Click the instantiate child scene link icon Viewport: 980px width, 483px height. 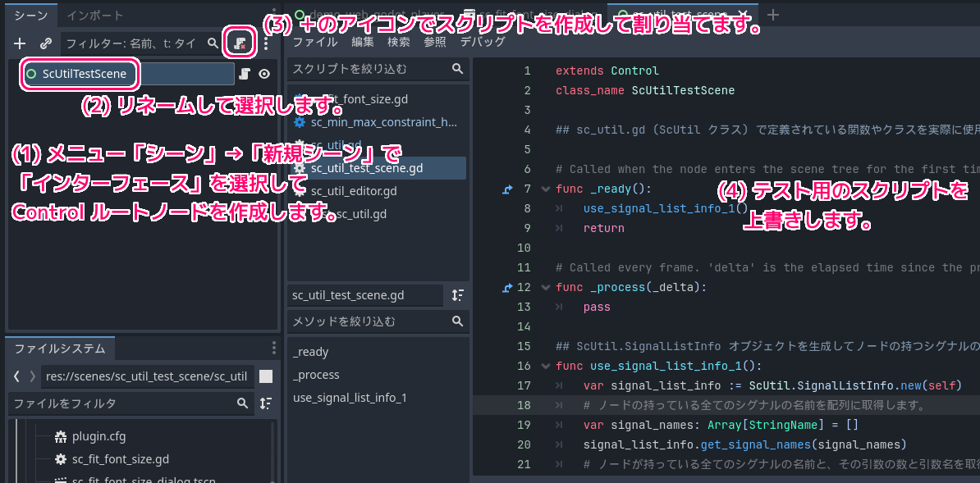pyautogui.click(x=46, y=43)
